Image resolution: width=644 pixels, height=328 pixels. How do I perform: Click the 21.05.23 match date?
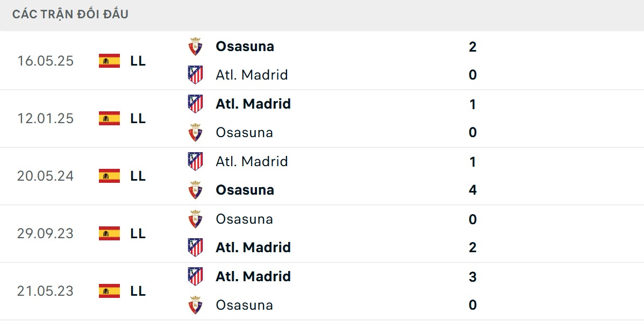click(x=45, y=291)
